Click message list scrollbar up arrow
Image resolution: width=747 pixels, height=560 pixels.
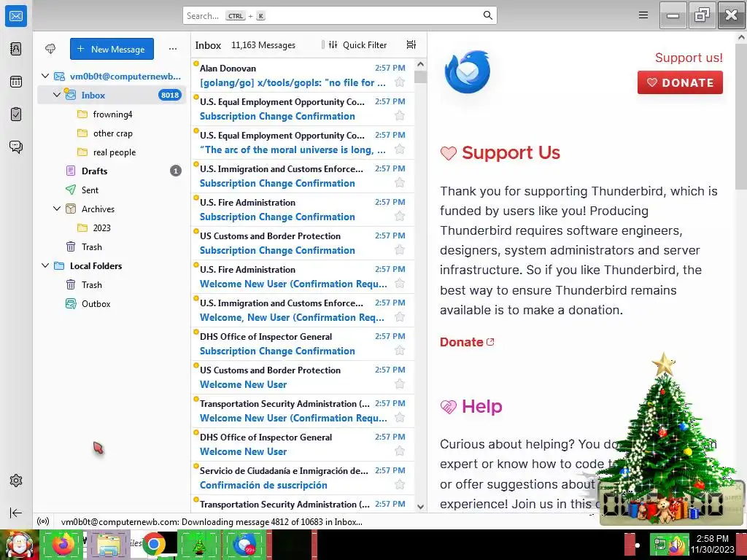point(420,64)
